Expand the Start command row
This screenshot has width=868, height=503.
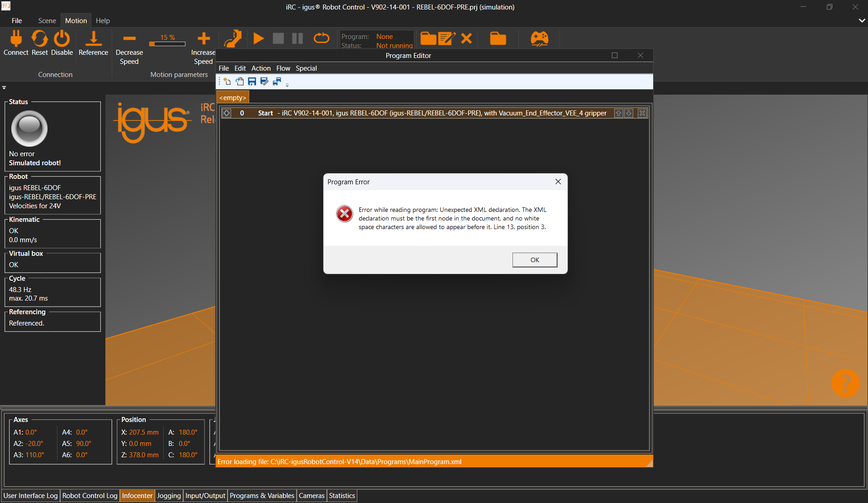coord(227,113)
